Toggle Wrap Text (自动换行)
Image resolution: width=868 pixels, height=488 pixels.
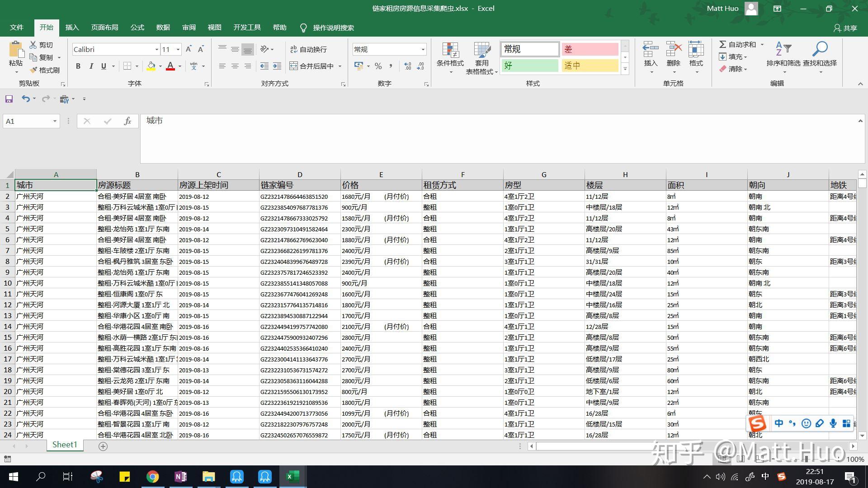(308, 49)
